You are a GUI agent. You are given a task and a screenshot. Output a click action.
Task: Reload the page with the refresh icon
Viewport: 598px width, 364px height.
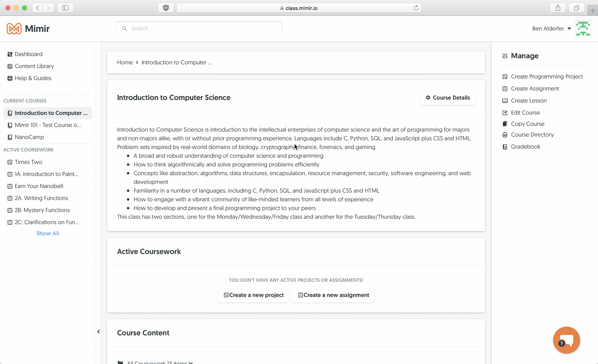click(416, 8)
